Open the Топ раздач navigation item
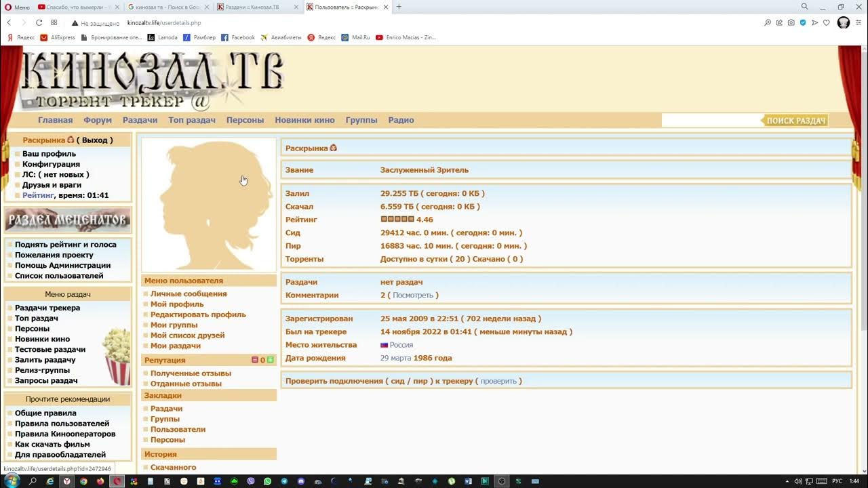The height and width of the screenshot is (488, 868). point(192,120)
